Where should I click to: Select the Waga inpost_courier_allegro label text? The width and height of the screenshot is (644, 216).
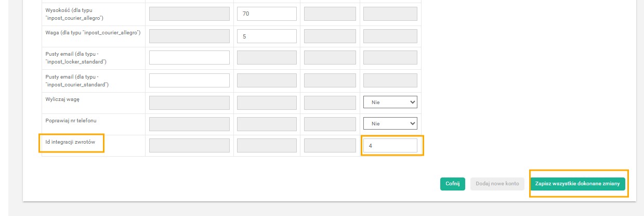pyautogui.click(x=93, y=32)
